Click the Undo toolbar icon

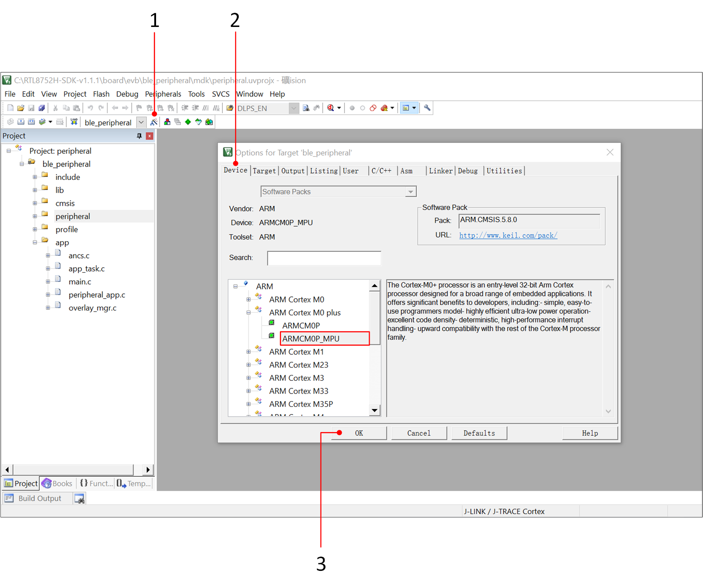pos(90,108)
